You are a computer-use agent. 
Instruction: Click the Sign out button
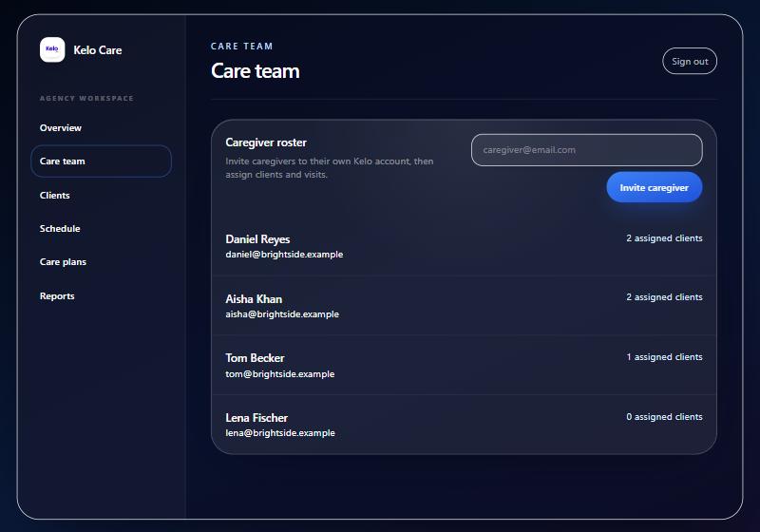(x=690, y=61)
